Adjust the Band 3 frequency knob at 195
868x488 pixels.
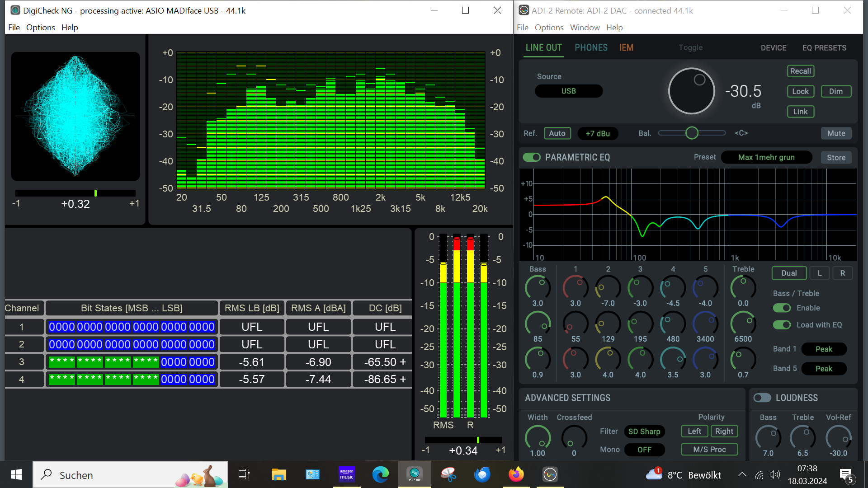[640, 323]
